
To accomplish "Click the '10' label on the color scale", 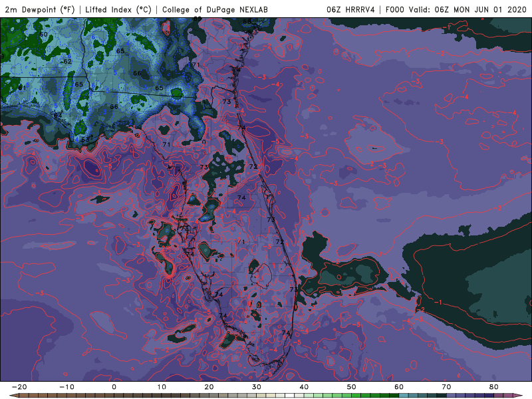I will pyautogui.click(x=162, y=387).
